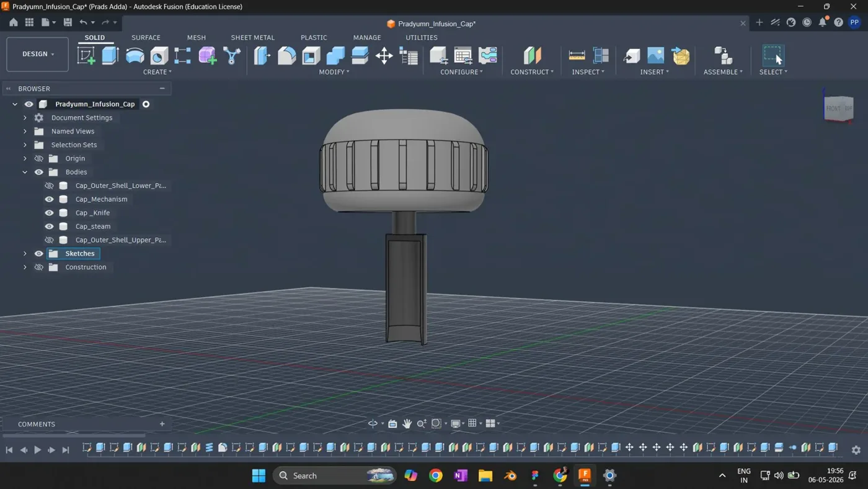868x489 pixels.
Task: Hide the Cap_Mechanism body
Action: point(49,199)
